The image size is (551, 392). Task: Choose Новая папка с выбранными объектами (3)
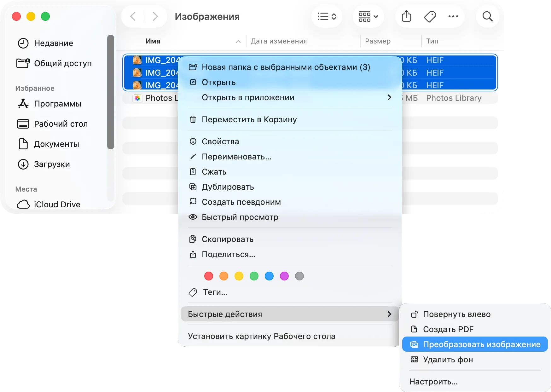click(290, 67)
